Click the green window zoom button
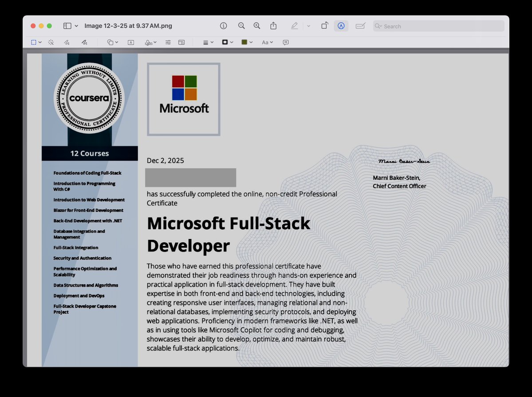Viewport: 532px width, 397px height. click(49, 26)
